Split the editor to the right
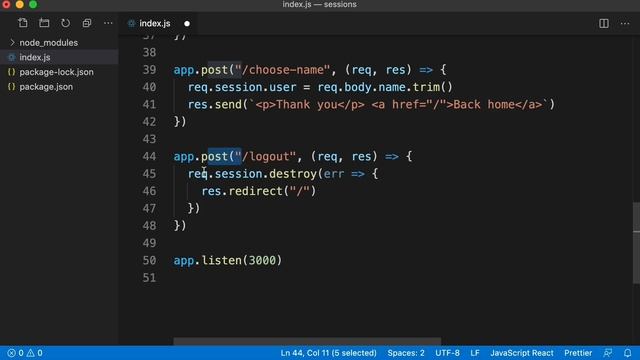The height and width of the screenshot is (360, 640). [x=604, y=24]
